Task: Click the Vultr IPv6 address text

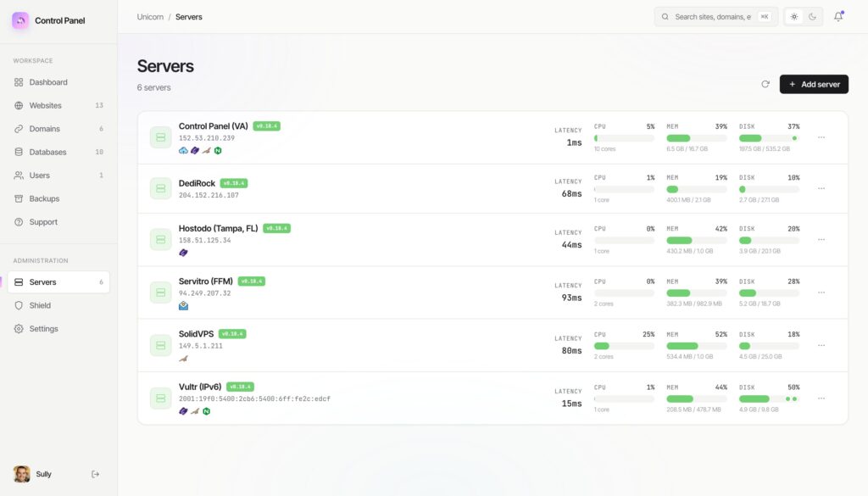Action: (254, 399)
